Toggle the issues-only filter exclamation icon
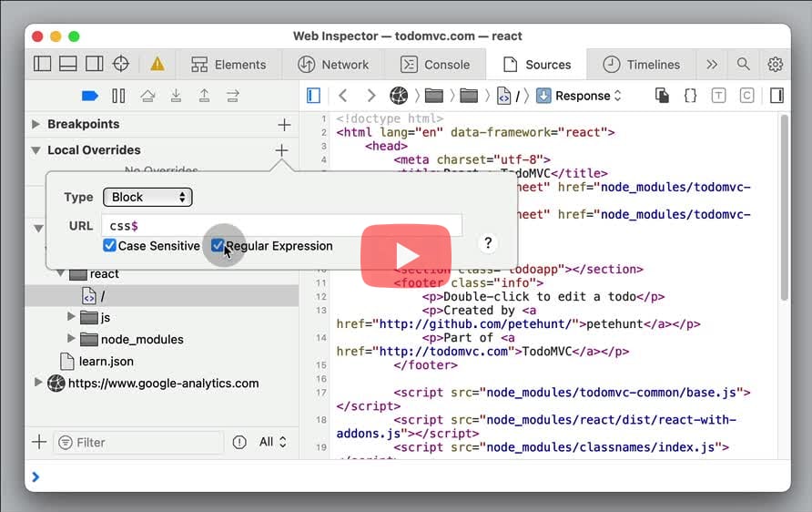The height and width of the screenshot is (512, 812). click(239, 442)
